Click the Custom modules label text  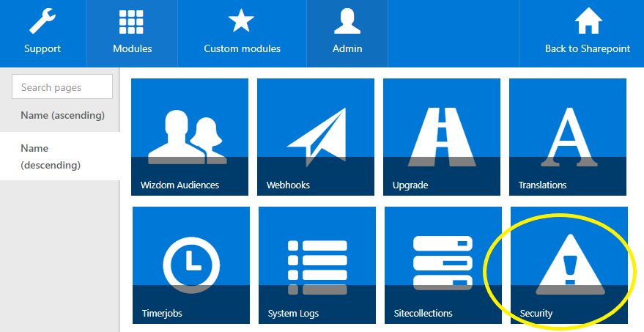pyautogui.click(x=243, y=48)
